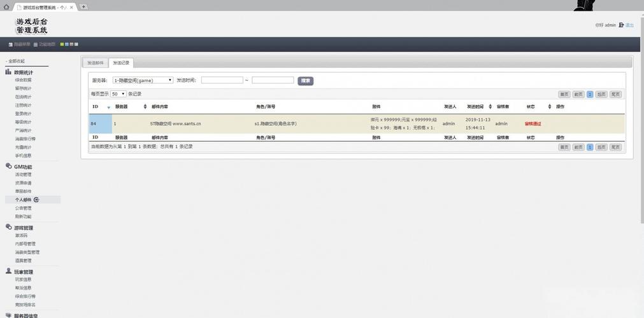Switch to the 发送邮件 tab

point(96,63)
